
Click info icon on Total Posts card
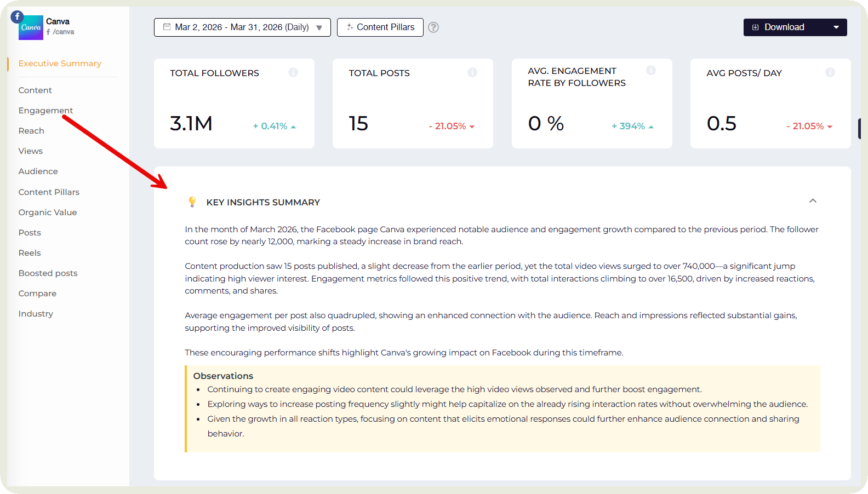coord(472,72)
